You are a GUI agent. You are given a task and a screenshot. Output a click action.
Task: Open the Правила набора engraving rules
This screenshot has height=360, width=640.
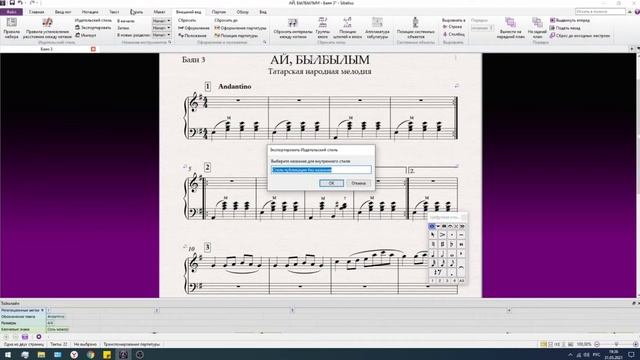coord(11,28)
